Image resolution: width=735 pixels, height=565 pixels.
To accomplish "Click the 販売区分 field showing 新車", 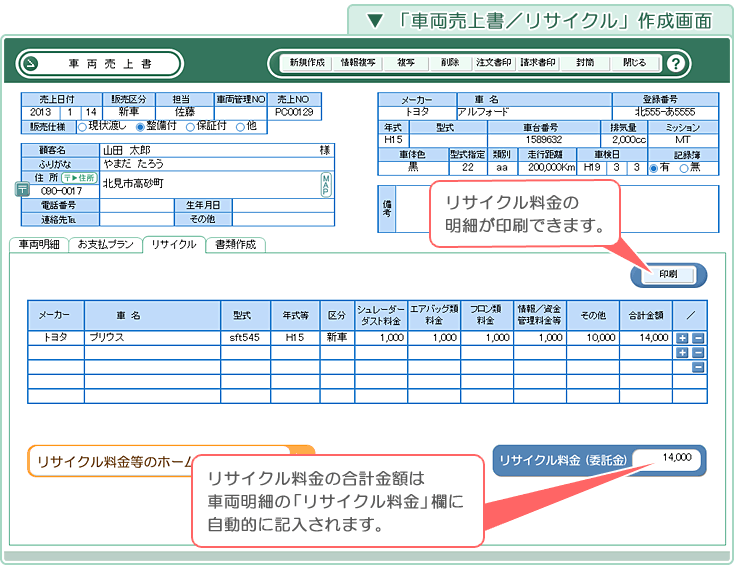I will (x=128, y=113).
